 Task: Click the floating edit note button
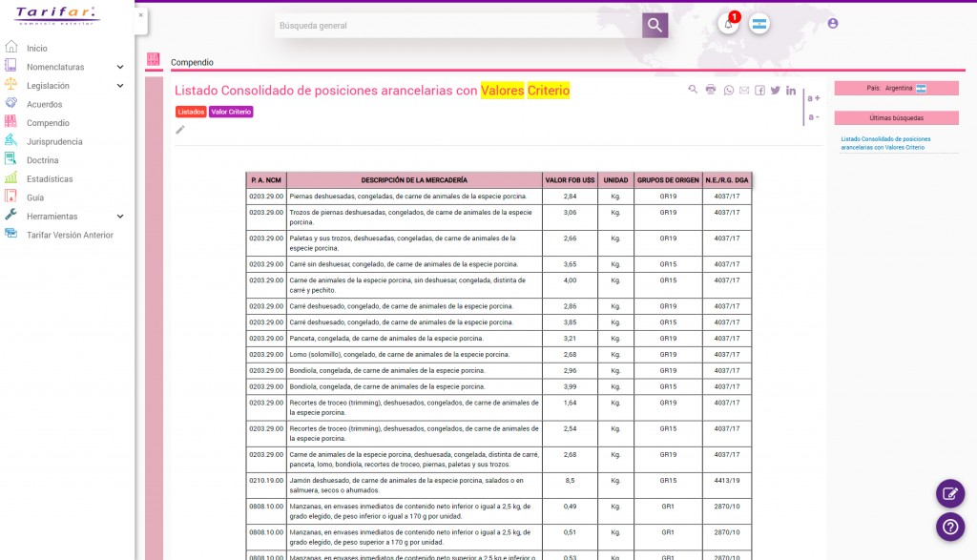pyautogui.click(x=950, y=494)
